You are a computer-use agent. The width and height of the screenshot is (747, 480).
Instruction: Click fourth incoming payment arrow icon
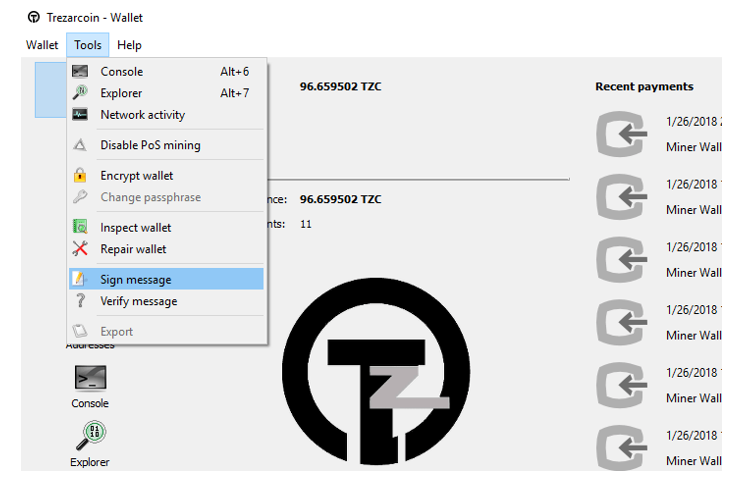[622, 323]
